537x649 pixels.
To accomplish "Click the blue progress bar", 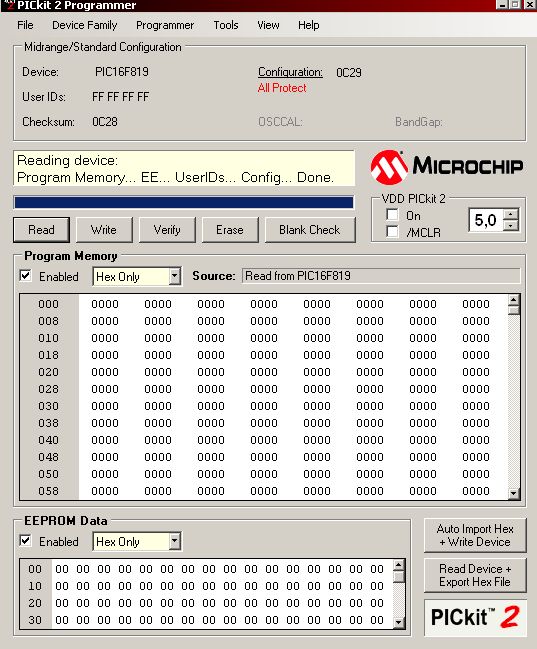I will tap(184, 202).
